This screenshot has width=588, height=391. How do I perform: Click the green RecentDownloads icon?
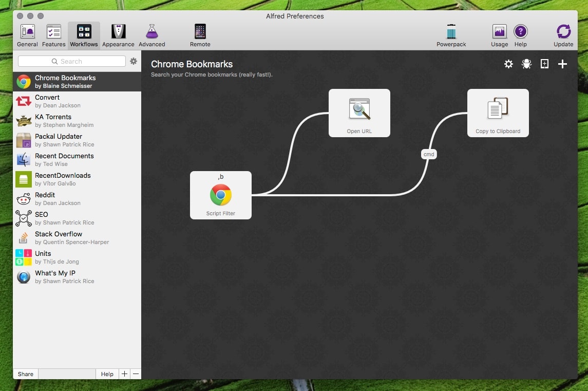[24, 179]
